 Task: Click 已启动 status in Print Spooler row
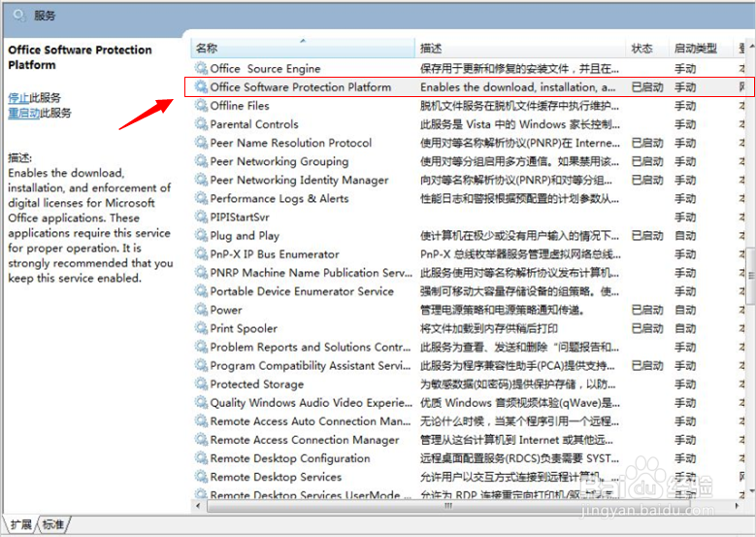click(x=647, y=328)
